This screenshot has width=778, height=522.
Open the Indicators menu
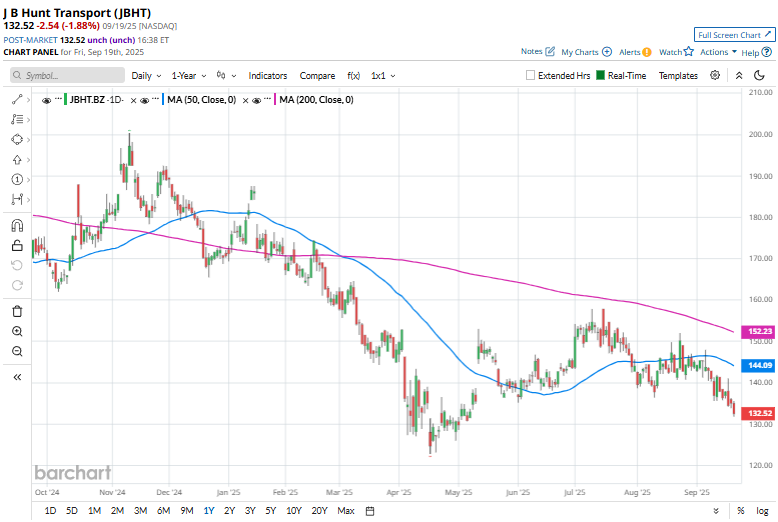coord(268,75)
